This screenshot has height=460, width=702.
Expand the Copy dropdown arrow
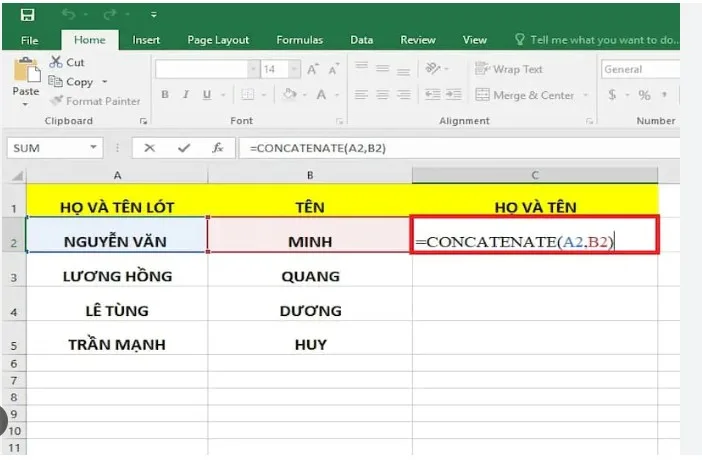point(105,82)
